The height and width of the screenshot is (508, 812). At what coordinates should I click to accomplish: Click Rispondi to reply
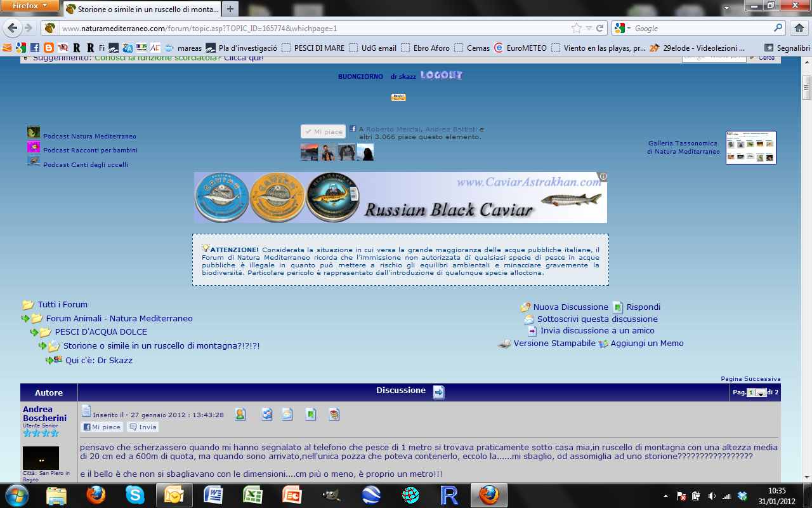tap(643, 307)
